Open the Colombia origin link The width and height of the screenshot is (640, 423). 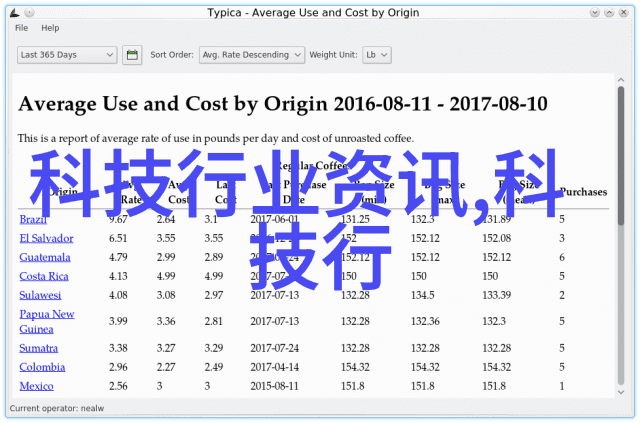[x=42, y=367]
